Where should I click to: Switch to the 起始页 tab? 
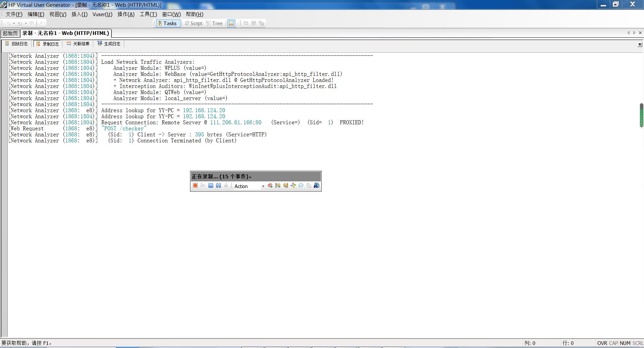tap(10, 33)
